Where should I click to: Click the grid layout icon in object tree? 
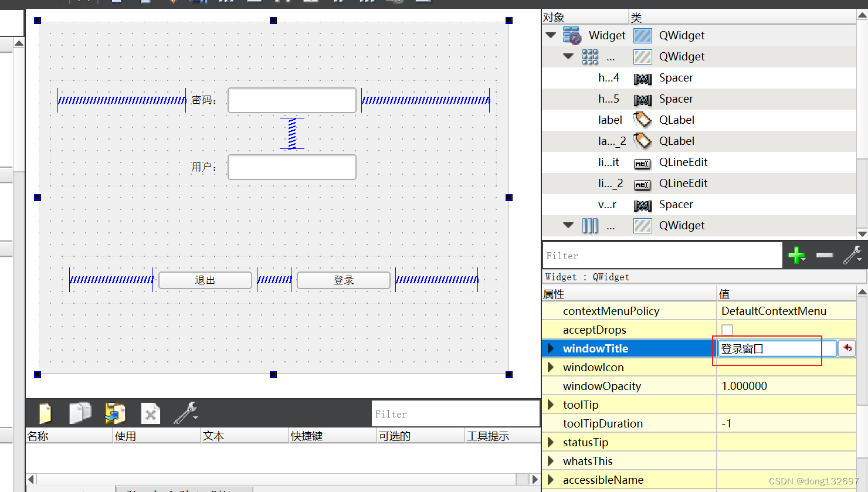[x=590, y=57]
